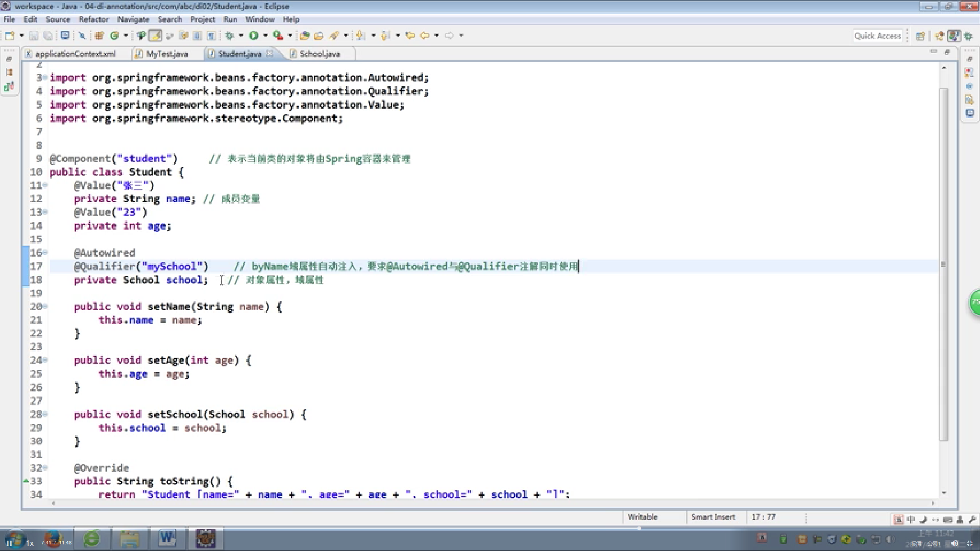Viewport: 980px width, 551px height.
Task: Click the Smart Insert status field
Action: click(x=713, y=517)
